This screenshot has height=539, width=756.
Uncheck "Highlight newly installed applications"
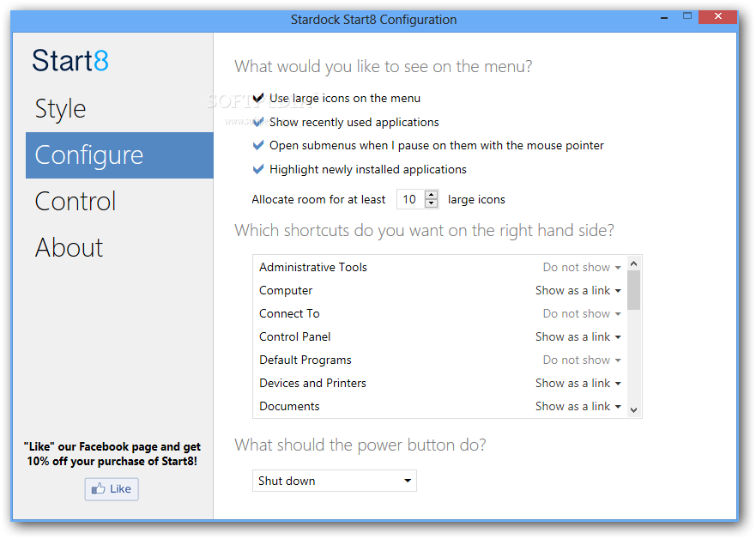257,169
